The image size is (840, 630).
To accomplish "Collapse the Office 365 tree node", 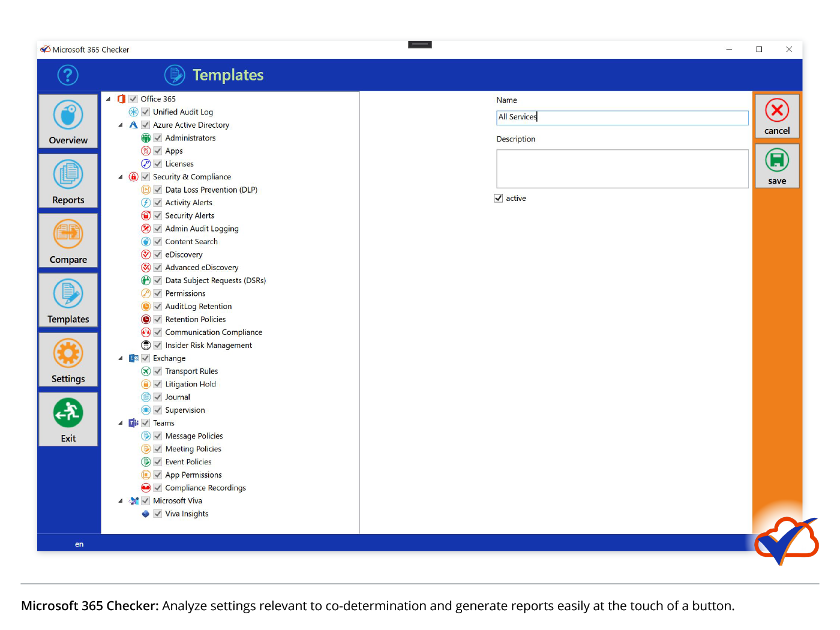I will click(109, 99).
